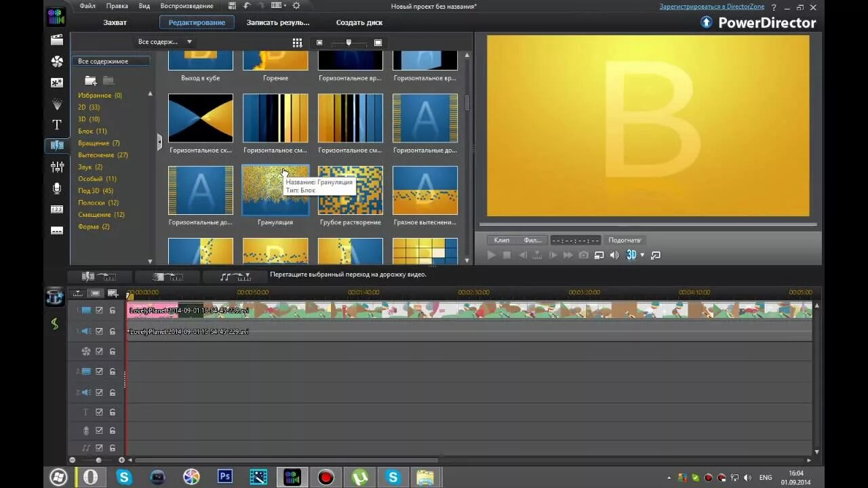Open the PiP Objects Room icon
The height and width of the screenshot is (488, 868).
click(57, 83)
